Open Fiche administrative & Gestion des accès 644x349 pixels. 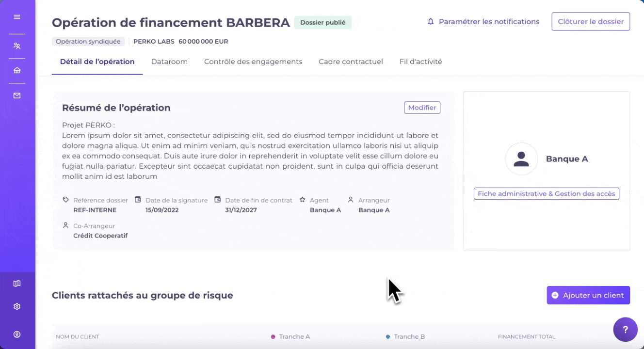546,194
